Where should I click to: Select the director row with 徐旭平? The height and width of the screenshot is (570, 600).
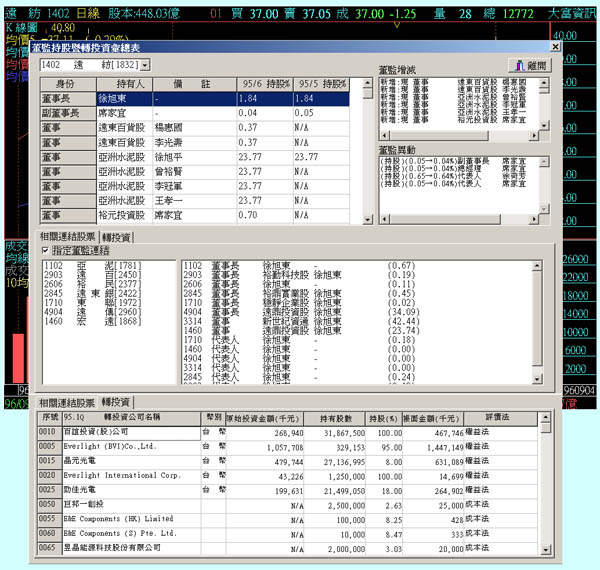(195, 157)
